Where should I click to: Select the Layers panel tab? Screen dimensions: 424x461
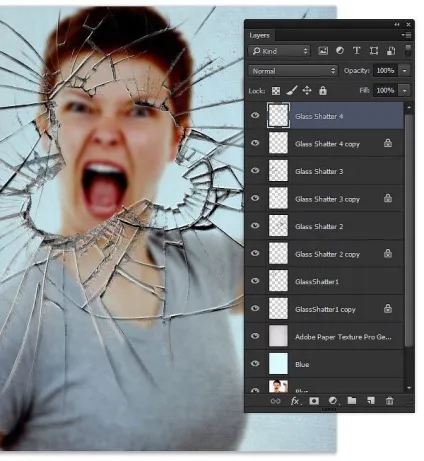pos(259,35)
